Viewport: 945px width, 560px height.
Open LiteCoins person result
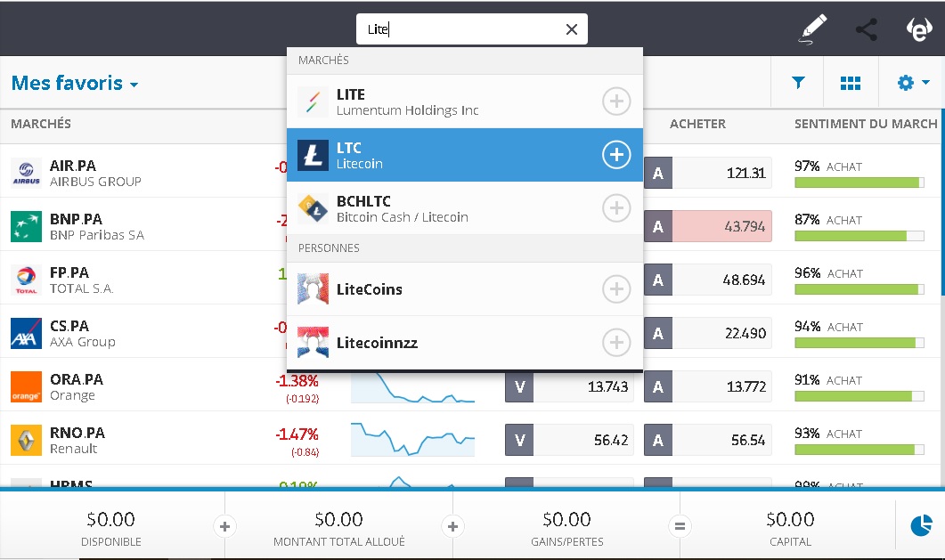click(465, 289)
